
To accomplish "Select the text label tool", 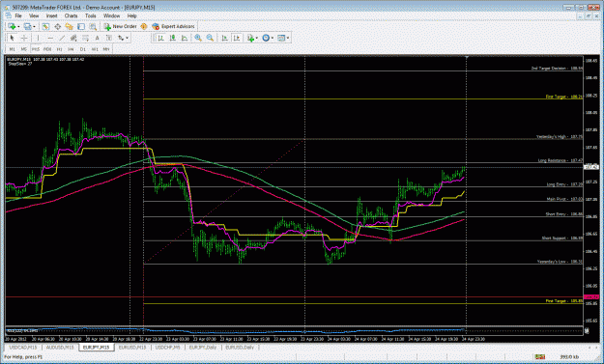I will point(109,38).
